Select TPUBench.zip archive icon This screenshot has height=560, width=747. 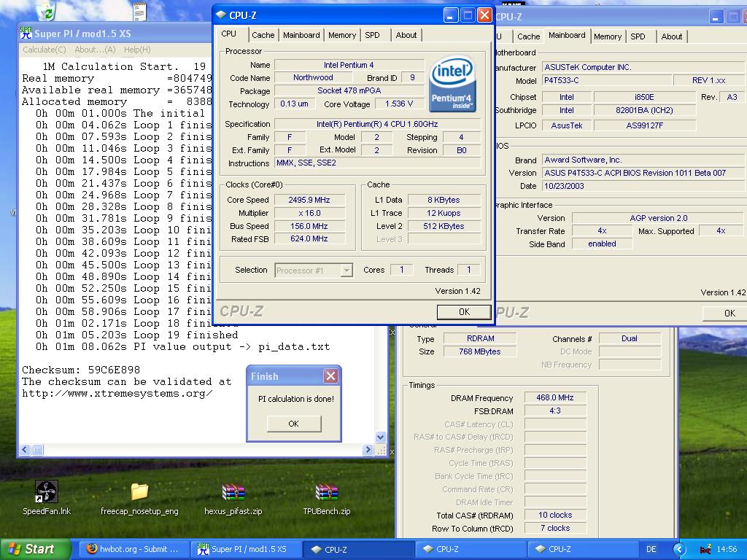tap(326, 492)
